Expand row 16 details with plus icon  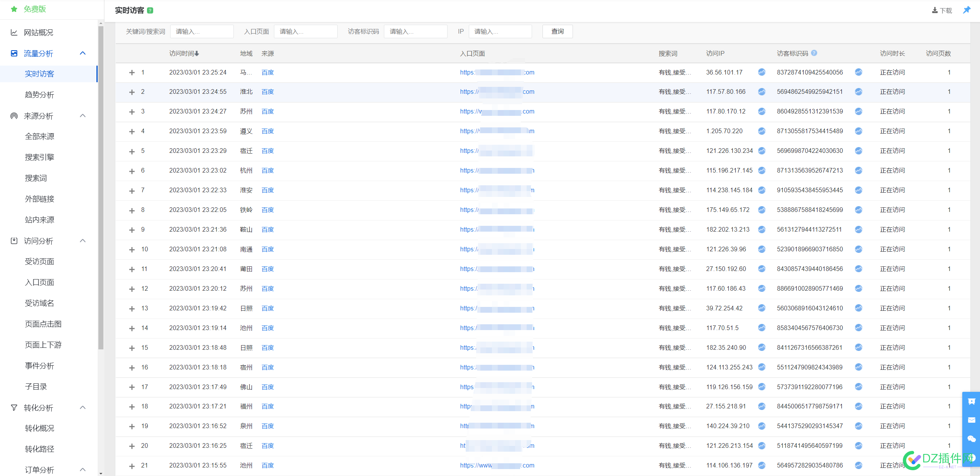click(132, 368)
